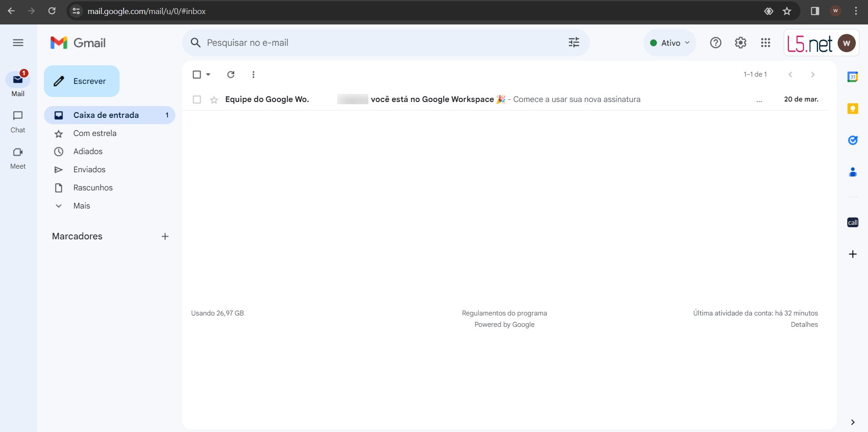The image size is (868, 432).
Task: Tick the checkbox for Google Workspace email
Action: tap(197, 99)
